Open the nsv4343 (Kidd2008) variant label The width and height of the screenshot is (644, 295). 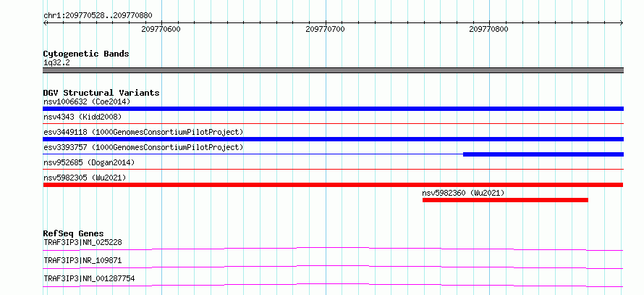(82, 117)
